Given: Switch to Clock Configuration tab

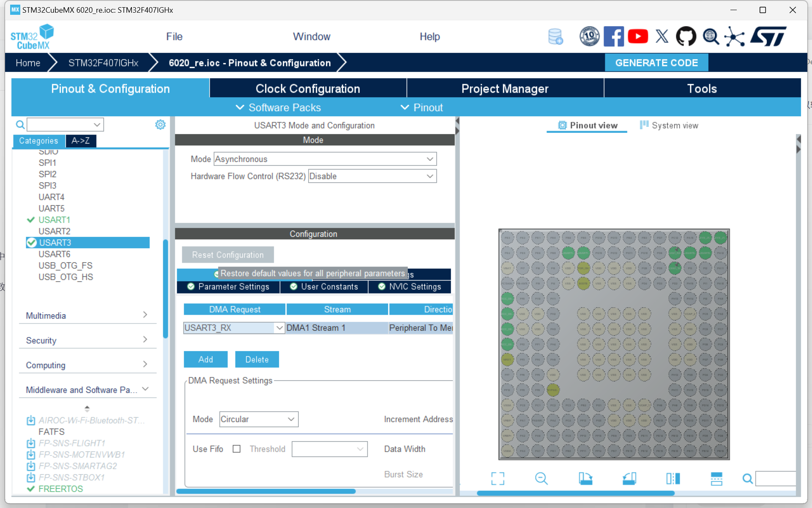Looking at the screenshot, I should pos(308,88).
